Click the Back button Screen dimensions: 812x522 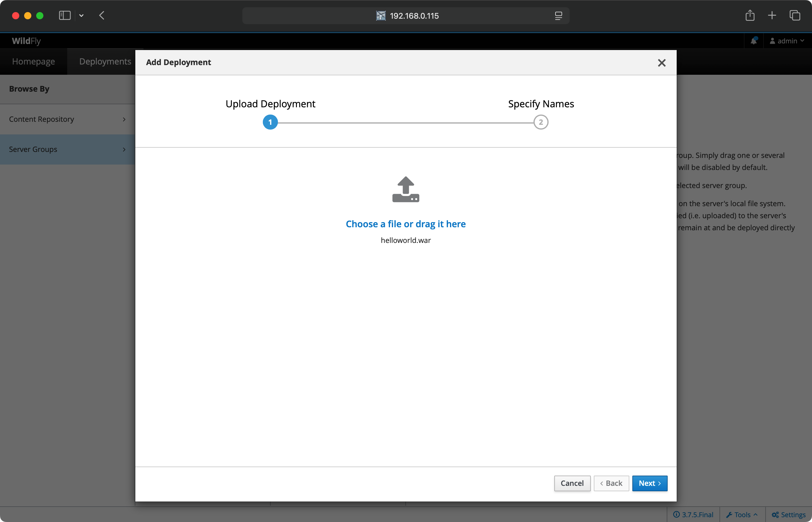tap(611, 483)
